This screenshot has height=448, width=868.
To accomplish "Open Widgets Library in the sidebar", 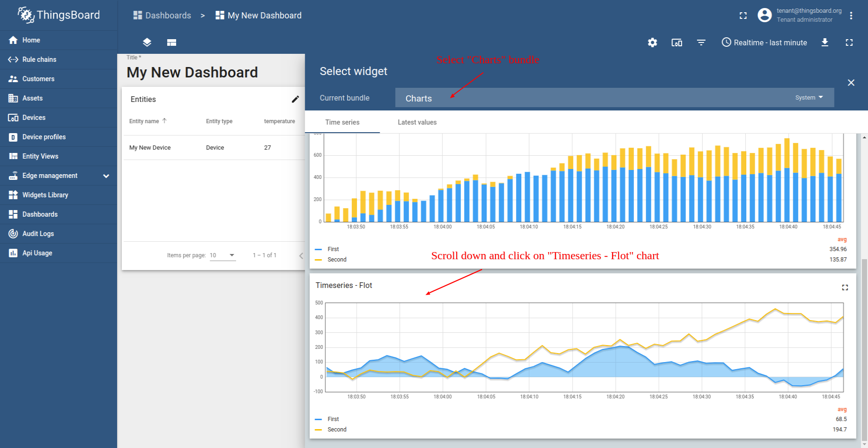I will tap(59, 195).
